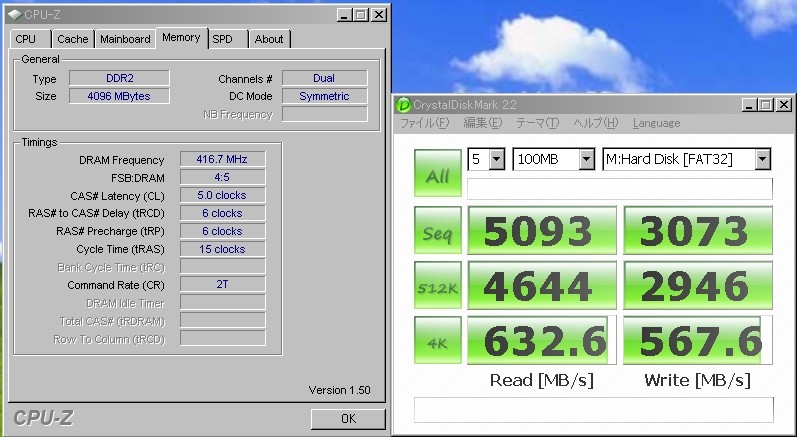Open the ファイル(F) menu
This screenshot has height=437, width=797.
(425, 123)
